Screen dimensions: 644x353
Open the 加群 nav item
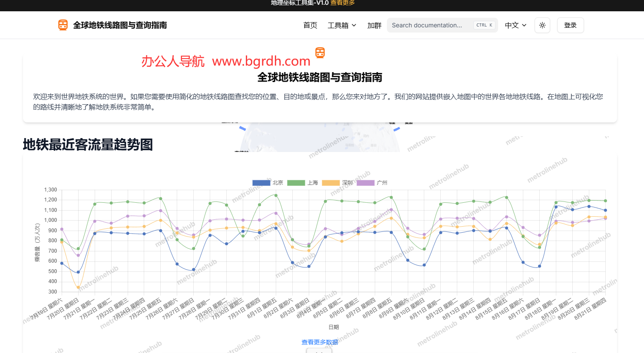[374, 25]
